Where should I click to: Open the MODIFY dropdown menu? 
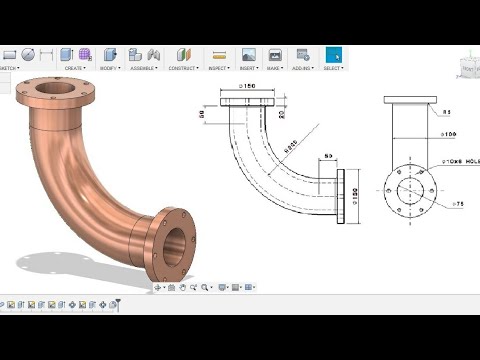pos(110,68)
